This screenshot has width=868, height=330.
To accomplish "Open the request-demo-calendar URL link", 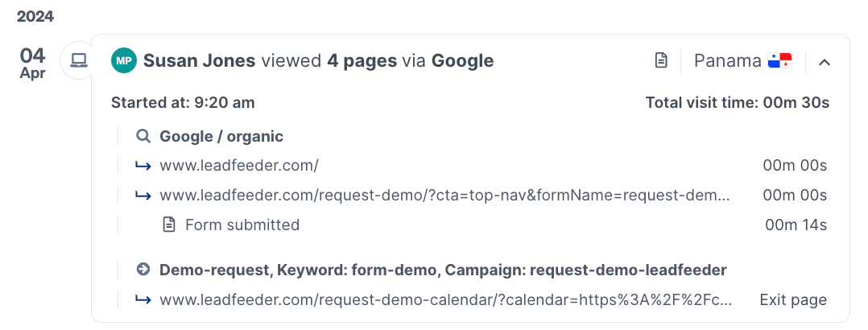I will pyautogui.click(x=445, y=300).
